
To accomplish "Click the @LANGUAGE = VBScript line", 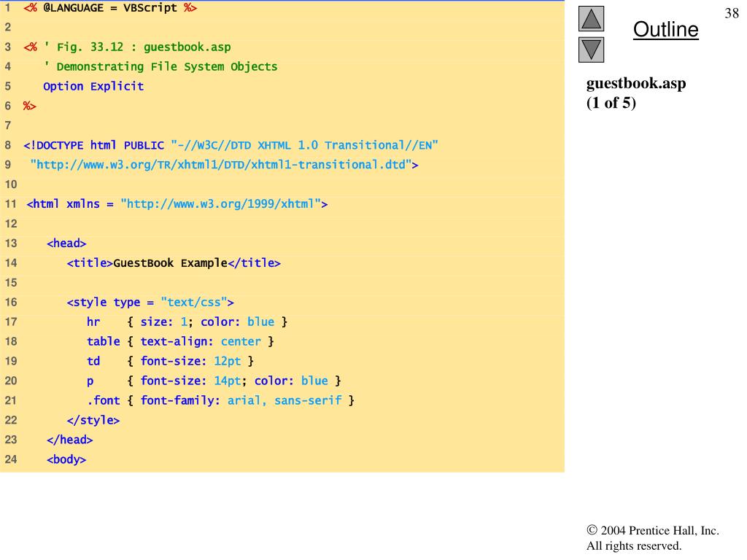I will pyautogui.click(x=110, y=8).
